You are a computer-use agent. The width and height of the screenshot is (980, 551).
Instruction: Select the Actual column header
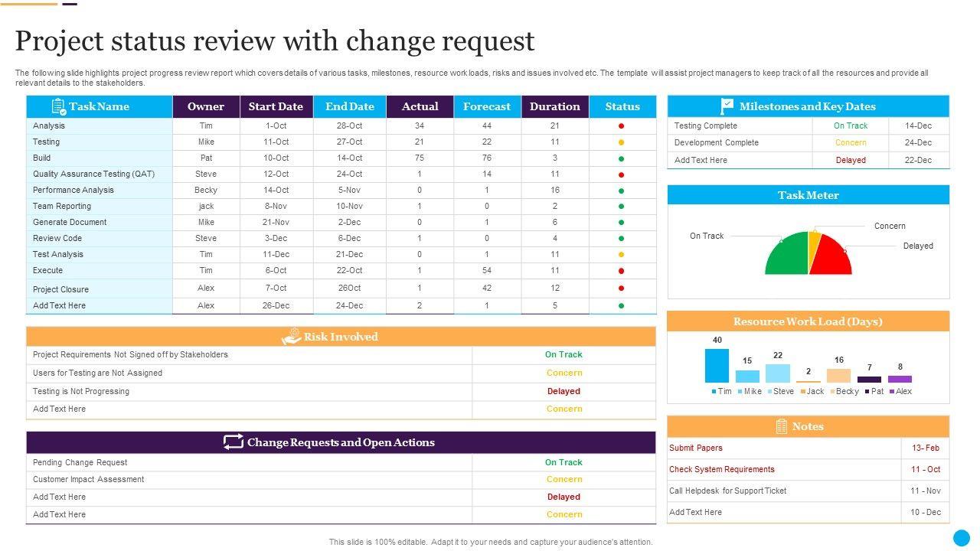(420, 106)
